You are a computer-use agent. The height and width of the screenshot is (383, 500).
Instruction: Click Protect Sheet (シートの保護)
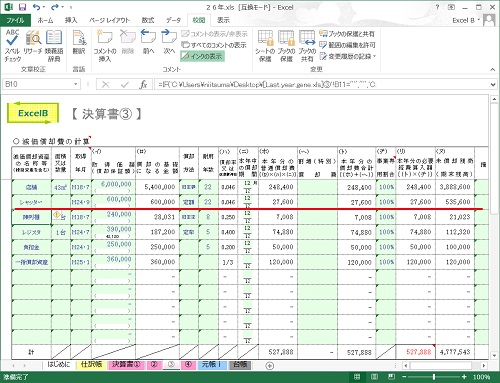pyautogui.click(x=265, y=46)
